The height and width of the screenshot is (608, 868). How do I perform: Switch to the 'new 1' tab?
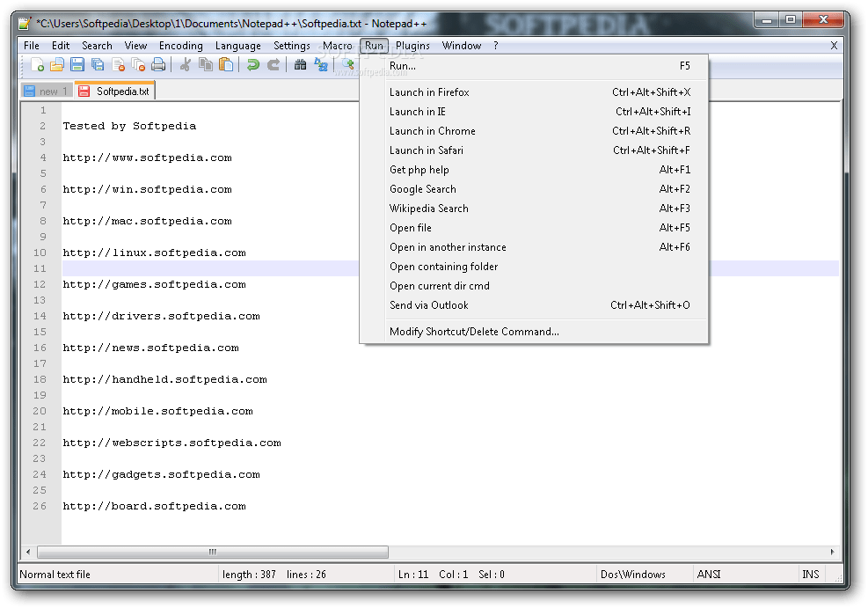click(46, 90)
